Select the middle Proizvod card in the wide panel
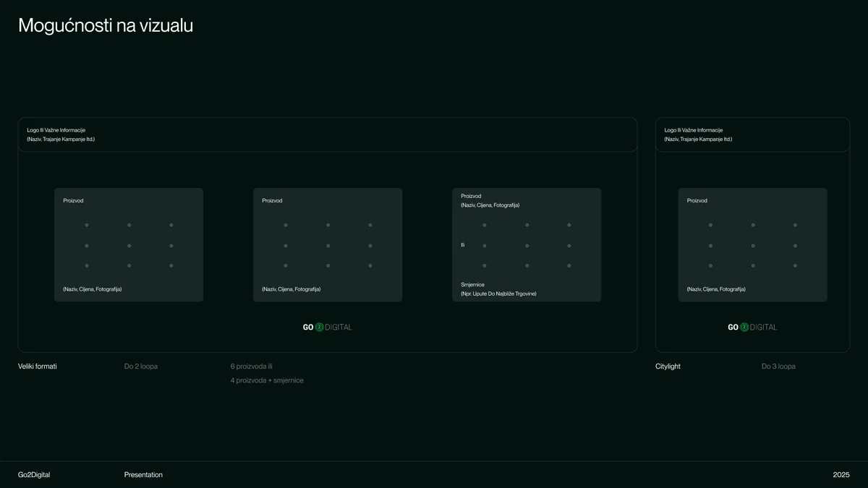 (328, 245)
